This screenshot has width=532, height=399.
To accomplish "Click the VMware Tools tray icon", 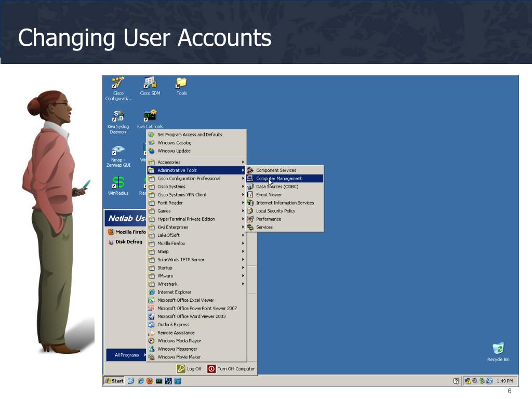I will tap(489, 381).
